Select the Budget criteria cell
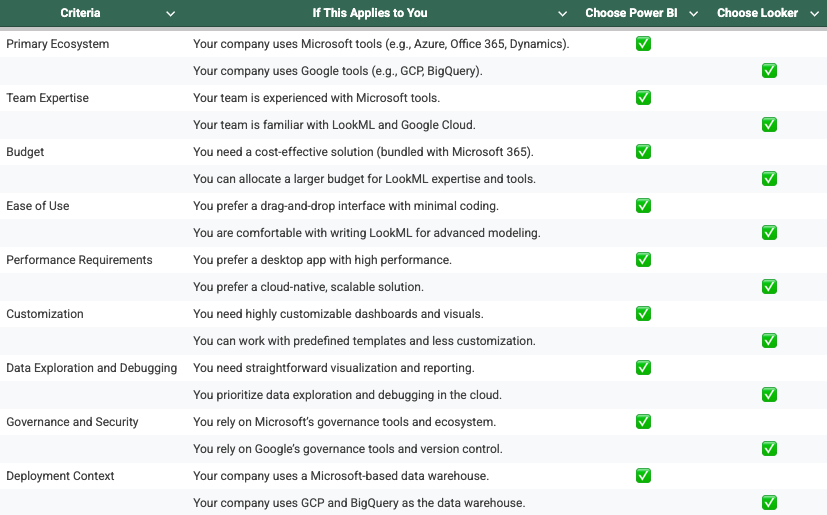The width and height of the screenshot is (827, 515). pyautogui.click(x=25, y=152)
